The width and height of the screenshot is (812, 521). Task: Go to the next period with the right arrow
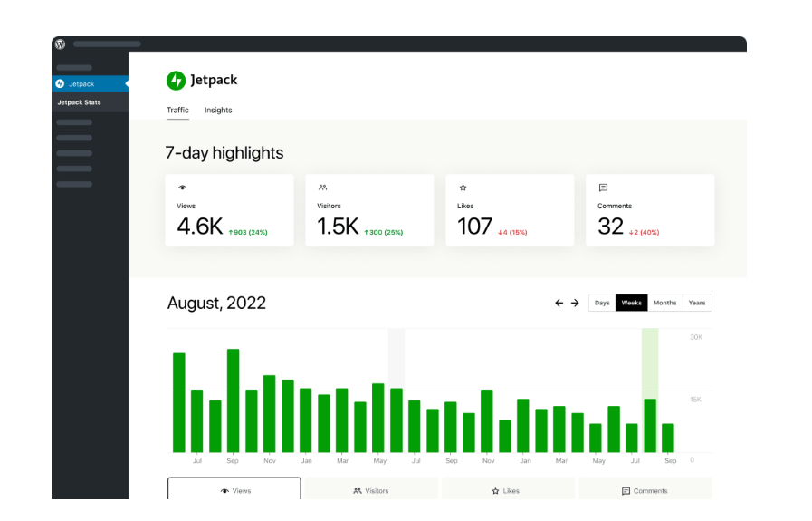[575, 303]
